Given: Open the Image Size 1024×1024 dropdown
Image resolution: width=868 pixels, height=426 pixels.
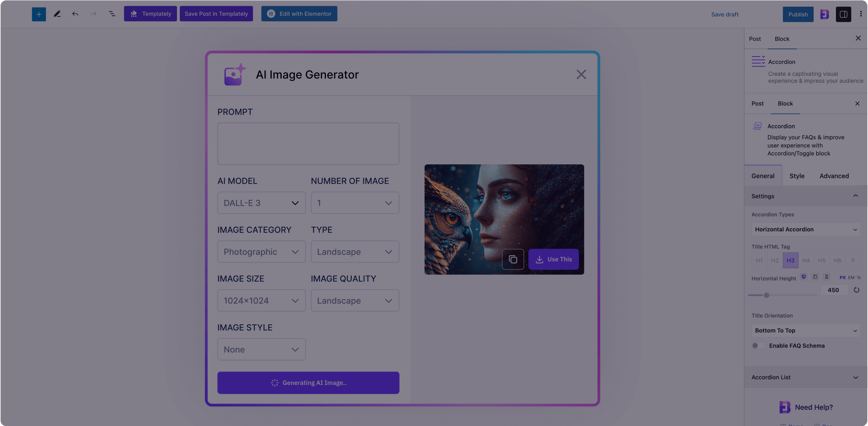Looking at the screenshot, I should click(x=261, y=300).
